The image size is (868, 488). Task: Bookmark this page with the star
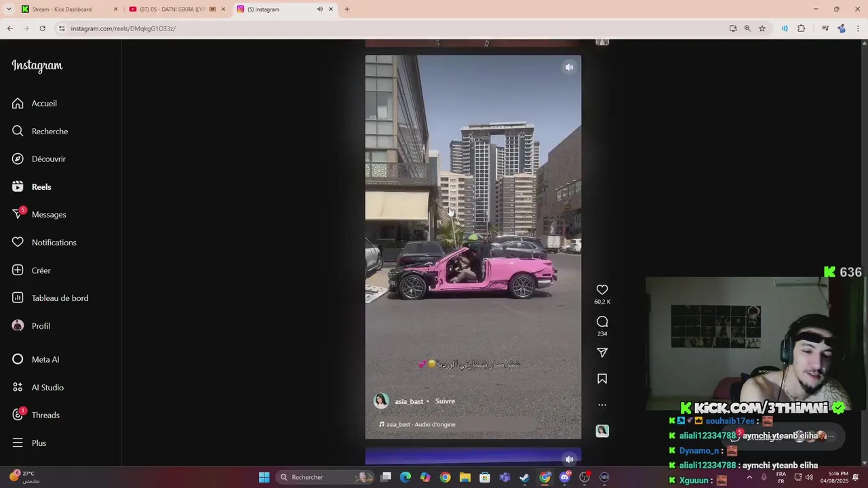762,28
